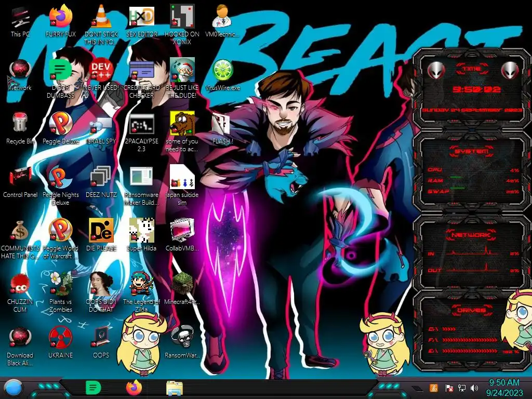This screenshot has height=399, width=532.
Task: Click the F:\ drive bar in gadget
Action: point(469,340)
